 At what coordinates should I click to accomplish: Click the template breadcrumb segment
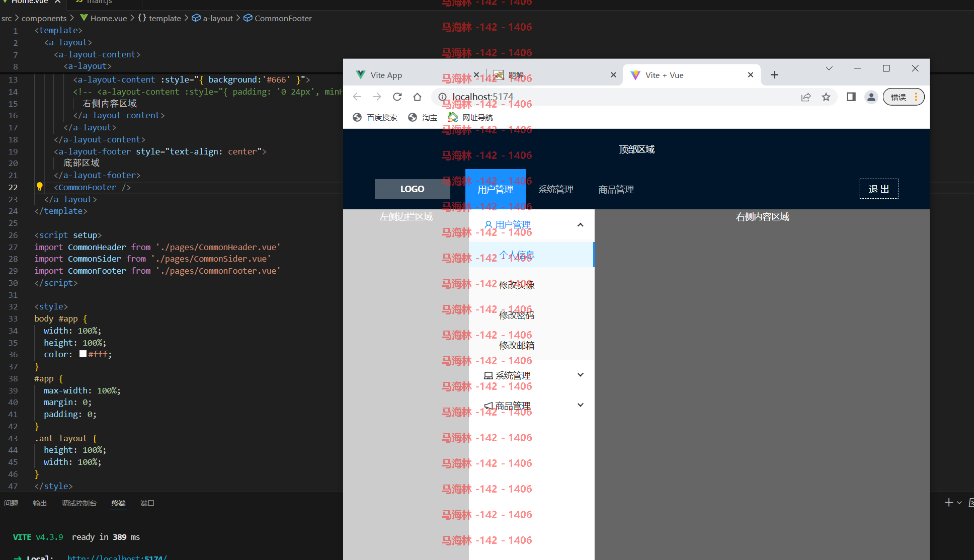click(159, 18)
